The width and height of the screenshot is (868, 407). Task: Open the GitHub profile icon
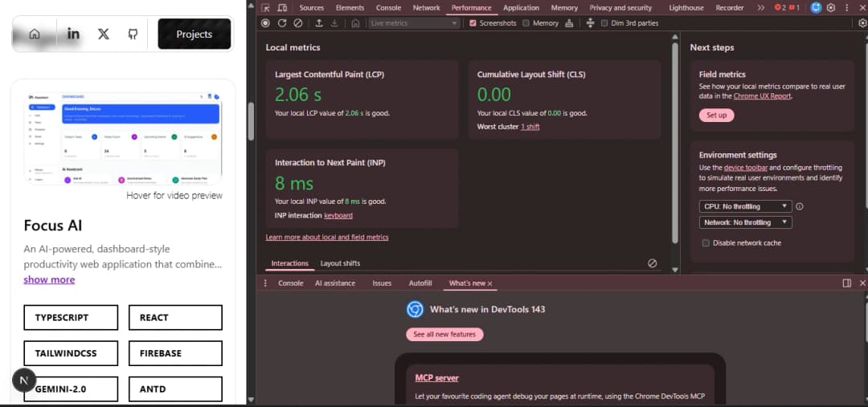point(133,34)
